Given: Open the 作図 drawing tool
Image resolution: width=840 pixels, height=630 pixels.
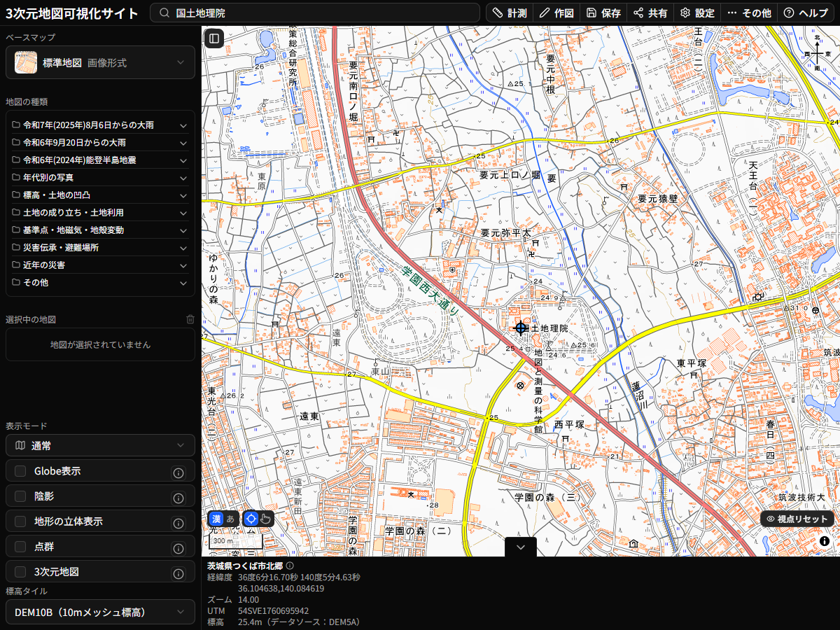Looking at the screenshot, I should pos(556,13).
